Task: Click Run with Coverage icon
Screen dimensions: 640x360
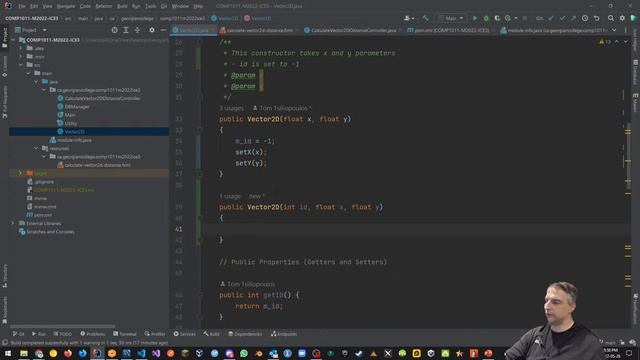Action: coord(497,18)
